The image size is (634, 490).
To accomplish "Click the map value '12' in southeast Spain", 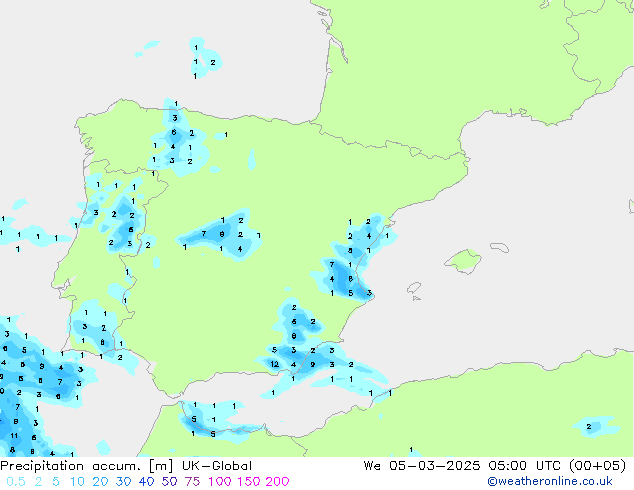I will pyautogui.click(x=275, y=364).
